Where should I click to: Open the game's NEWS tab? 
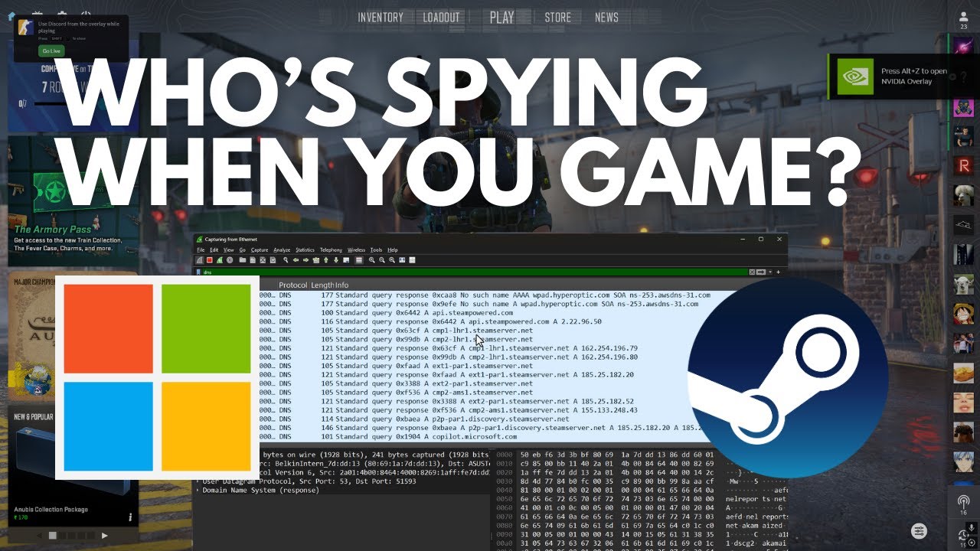click(x=606, y=17)
